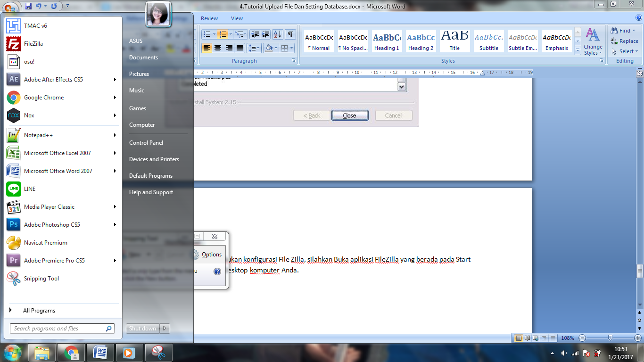
Task: Open FileZilla from the Start menu
Action: pos(62,44)
